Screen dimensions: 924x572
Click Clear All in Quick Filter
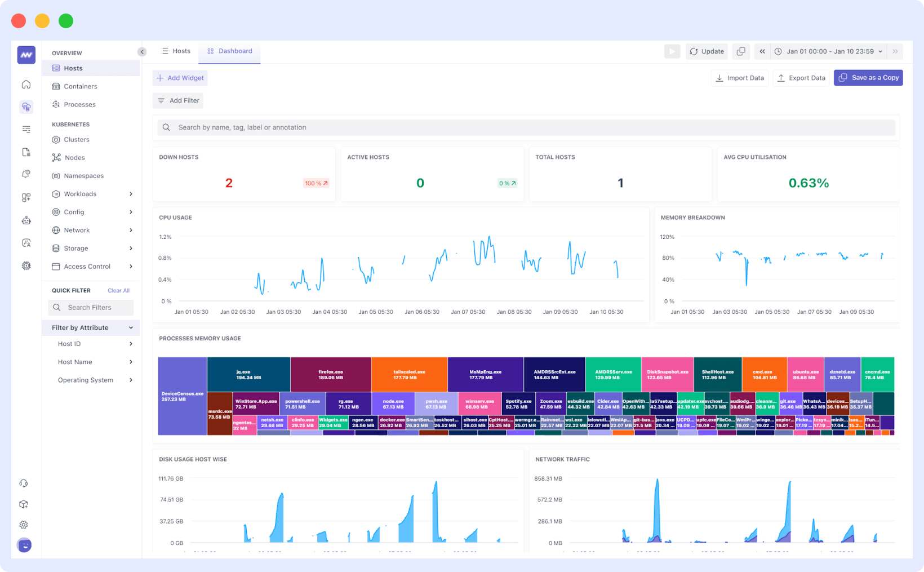point(118,290)
